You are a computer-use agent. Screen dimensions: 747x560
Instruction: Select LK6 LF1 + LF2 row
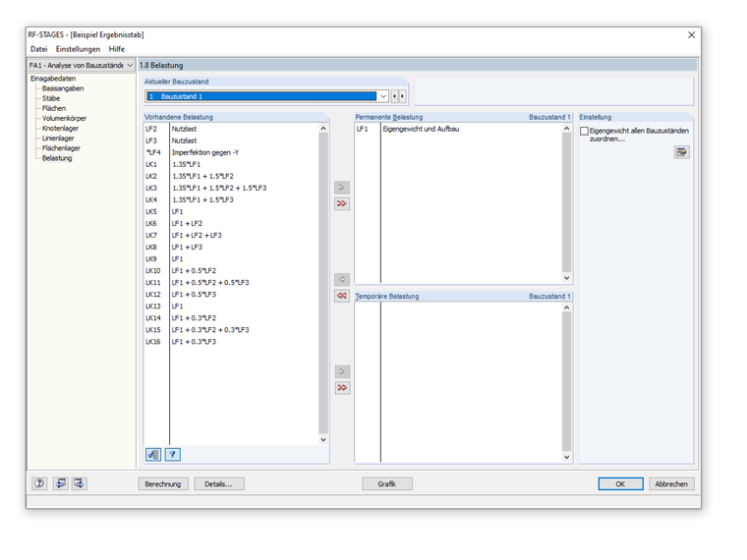[x=231, y=223]
